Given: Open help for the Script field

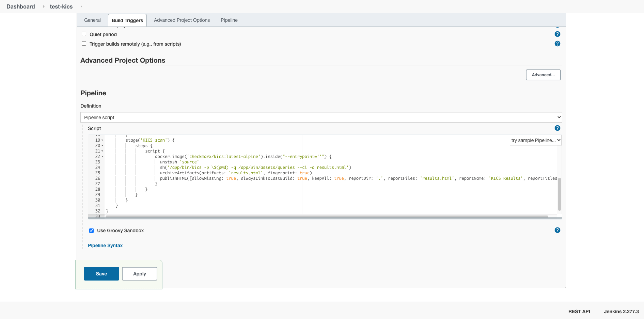Looking at the screenshot, I should (x=557, y=128).
